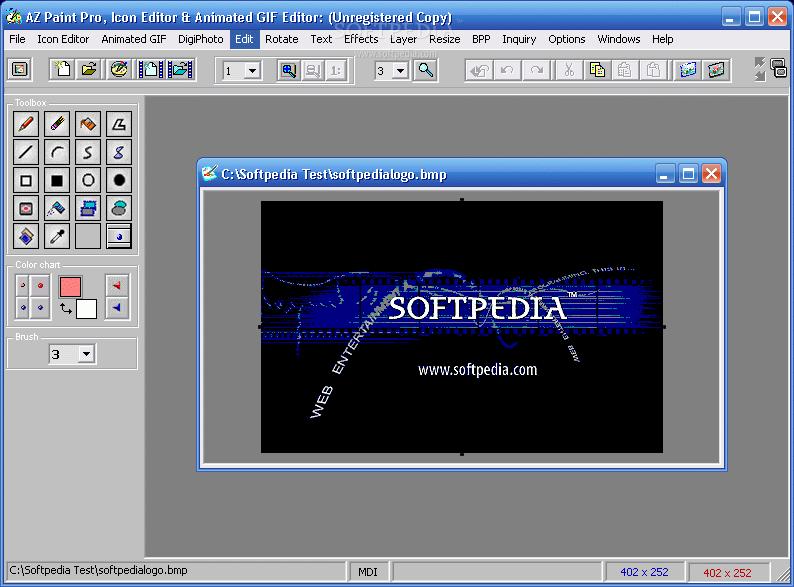
Task: Select the filled black rectangle tool
Action: (57, 180)
